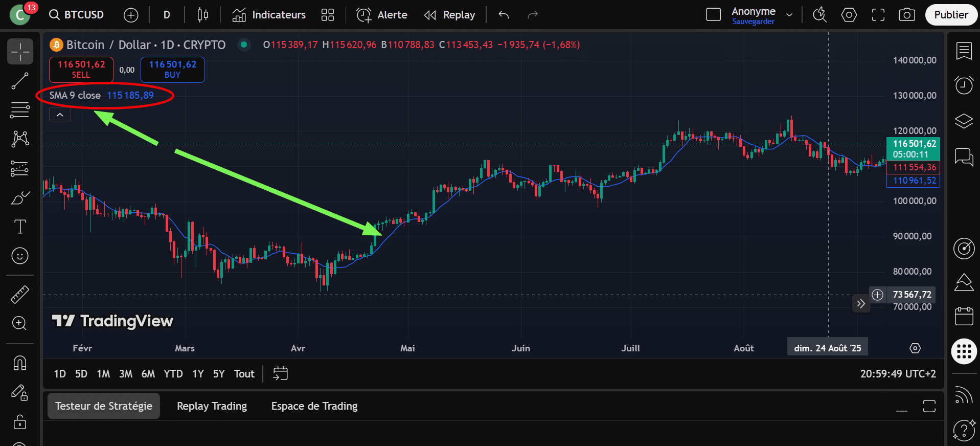Image resolution: width=980 pixels, height=446 pixels.
Task: Collapse the indicator legend chevron
Action: [x=60, y=115]
